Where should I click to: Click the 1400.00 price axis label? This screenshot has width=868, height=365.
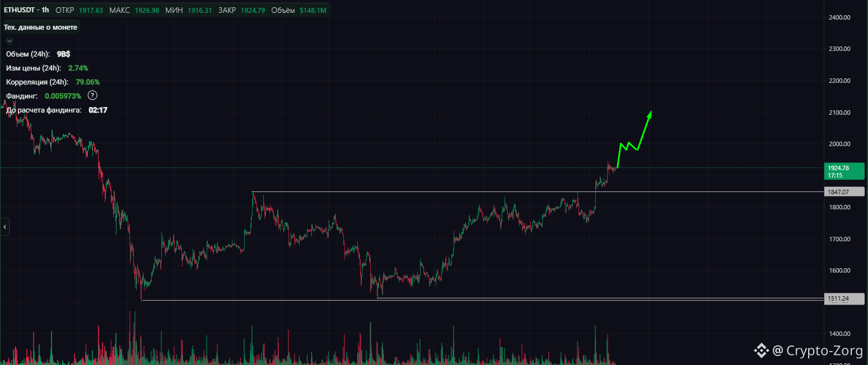839,334
